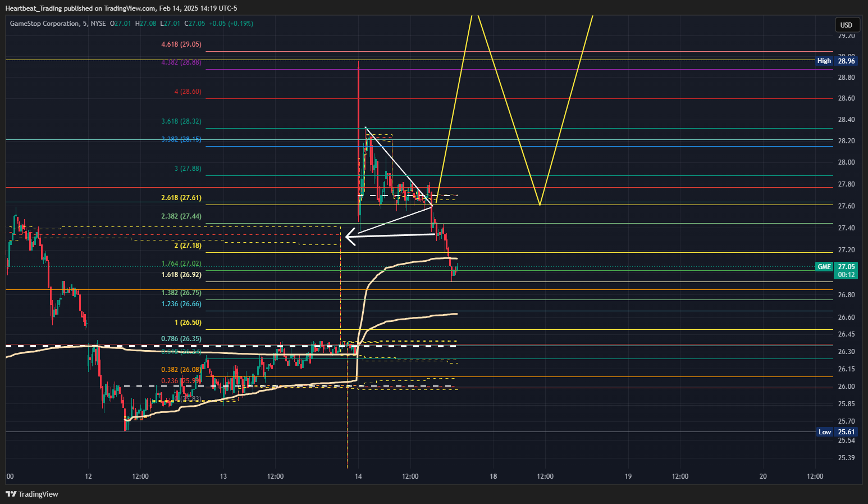Click the 27.60 price axis tick
The width and height of the screenshot is (868, 504).
(846, 206)
